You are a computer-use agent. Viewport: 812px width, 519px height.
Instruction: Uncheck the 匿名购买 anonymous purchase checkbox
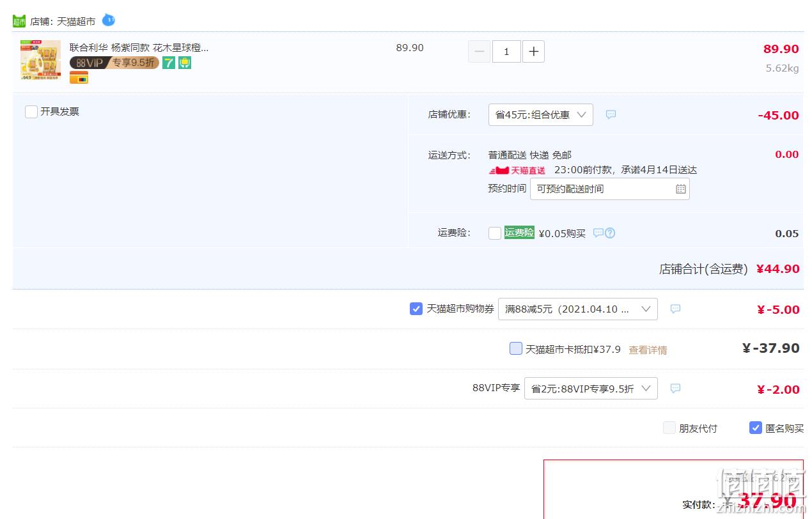click(756, 428)
